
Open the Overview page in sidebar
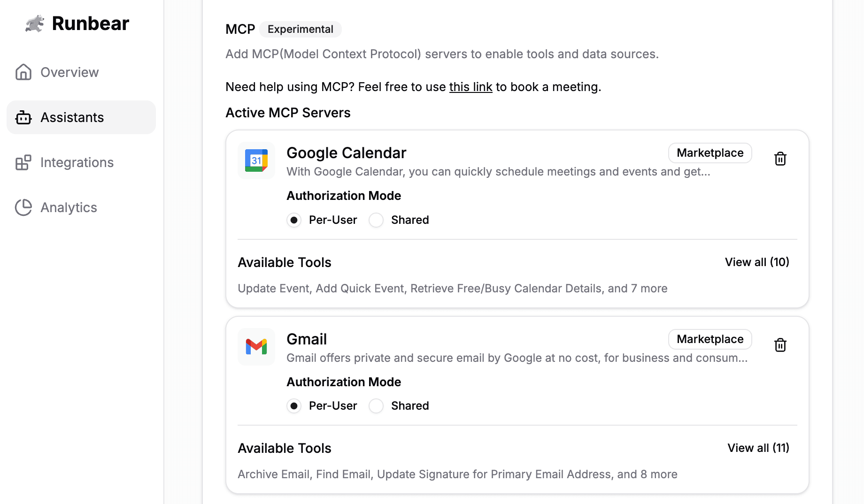tap(69, 72)
